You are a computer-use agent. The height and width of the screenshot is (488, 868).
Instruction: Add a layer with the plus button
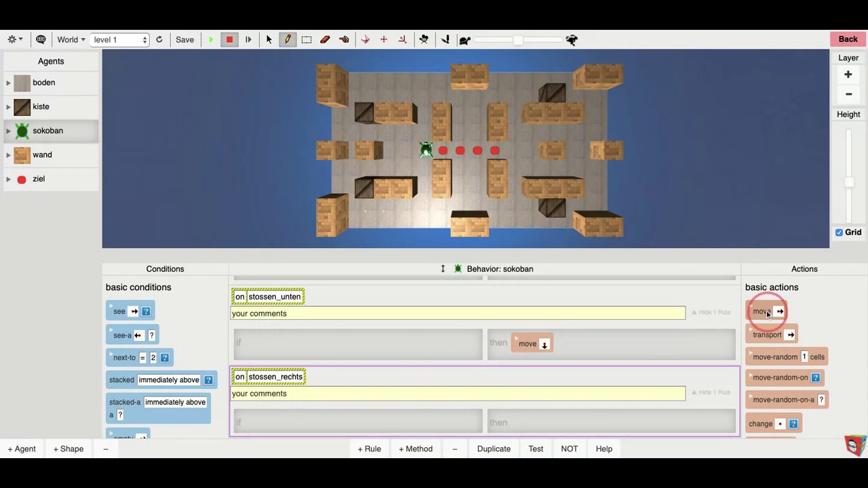coord(848,75)
